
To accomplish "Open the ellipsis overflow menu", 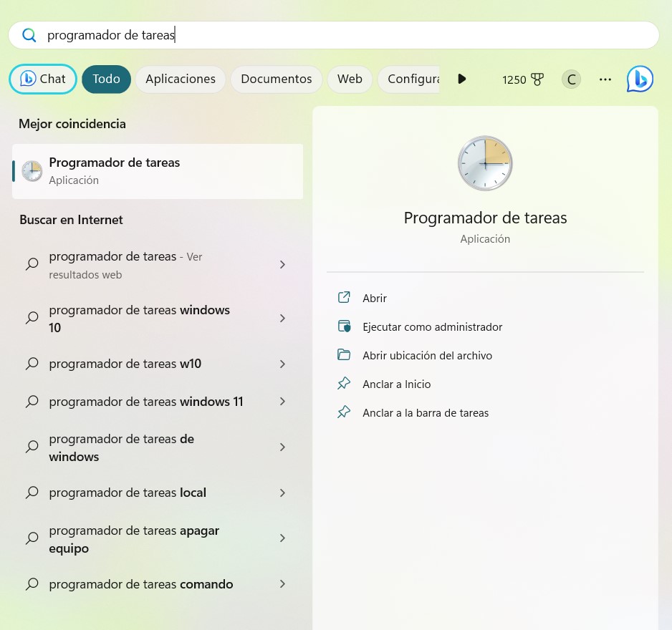I will point(605,79).
